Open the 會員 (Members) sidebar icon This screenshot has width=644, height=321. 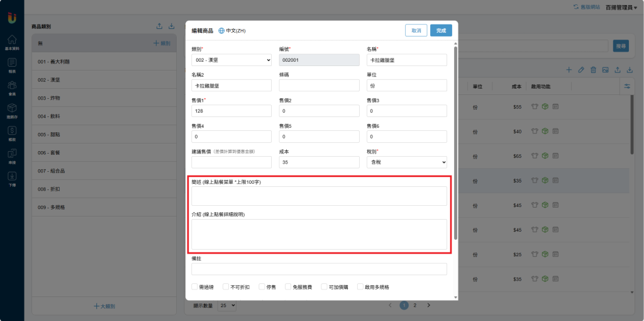coord(12,86)
